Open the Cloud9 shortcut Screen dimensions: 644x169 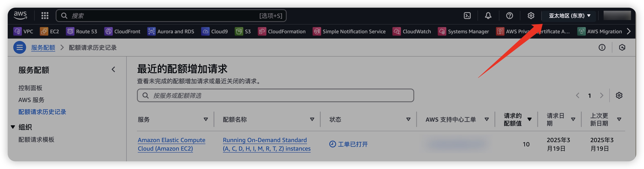coord(215,31)
